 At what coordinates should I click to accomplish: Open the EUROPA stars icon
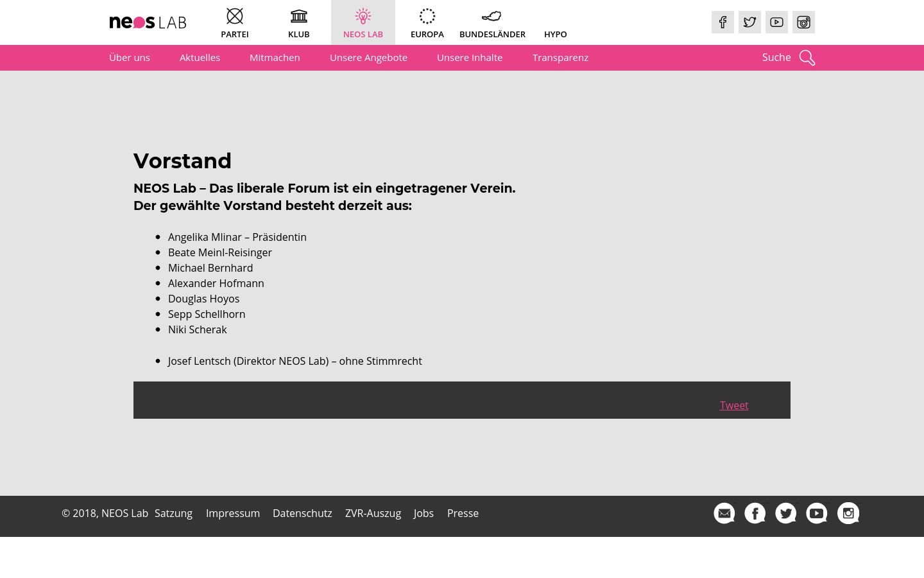click(x=427, y=16)
